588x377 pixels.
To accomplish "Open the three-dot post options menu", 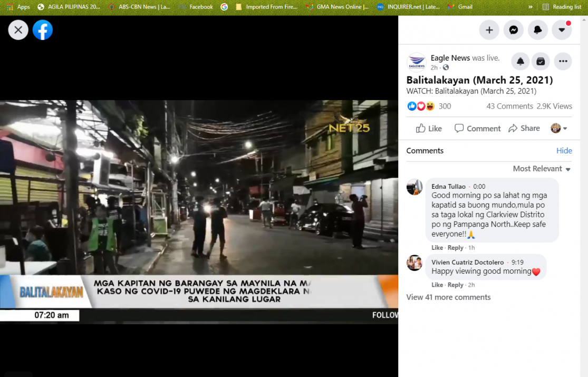I will coord(563,62).
